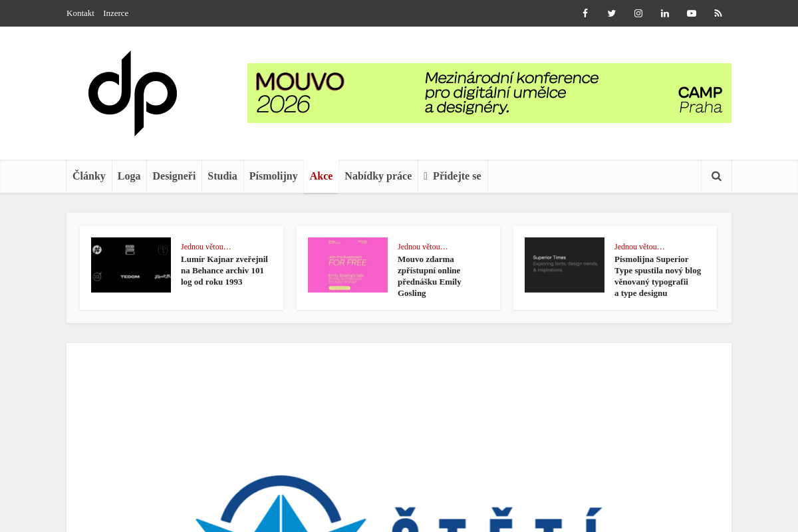Click the Mouvo 2026 conference banner
The width and height of the screenshot is (798, 532).
pos(489,93)
